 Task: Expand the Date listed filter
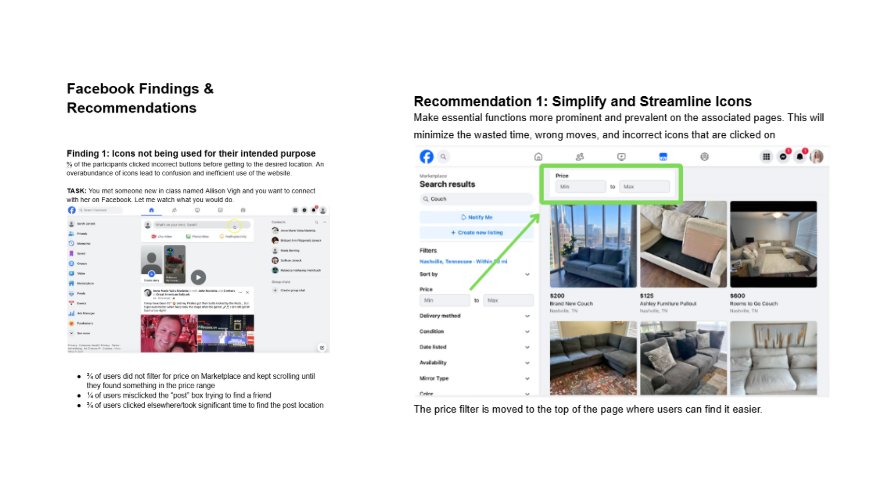pyautogui.click(x=475, y=347)
